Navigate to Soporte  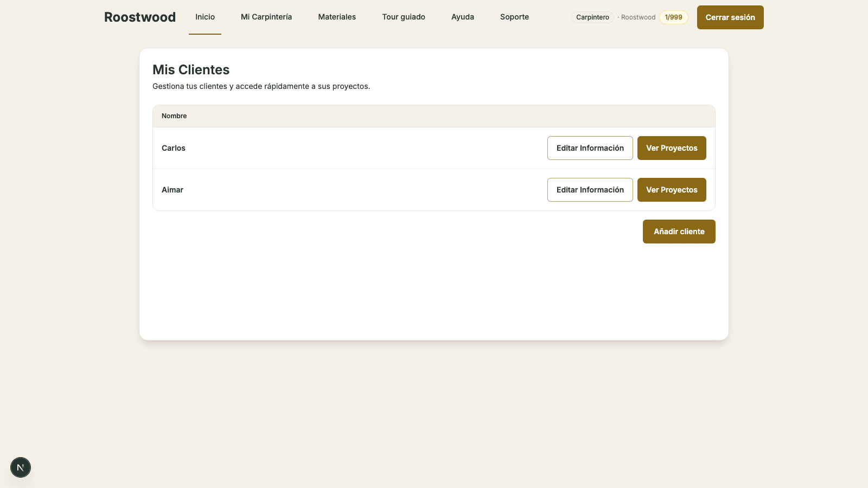514,17
